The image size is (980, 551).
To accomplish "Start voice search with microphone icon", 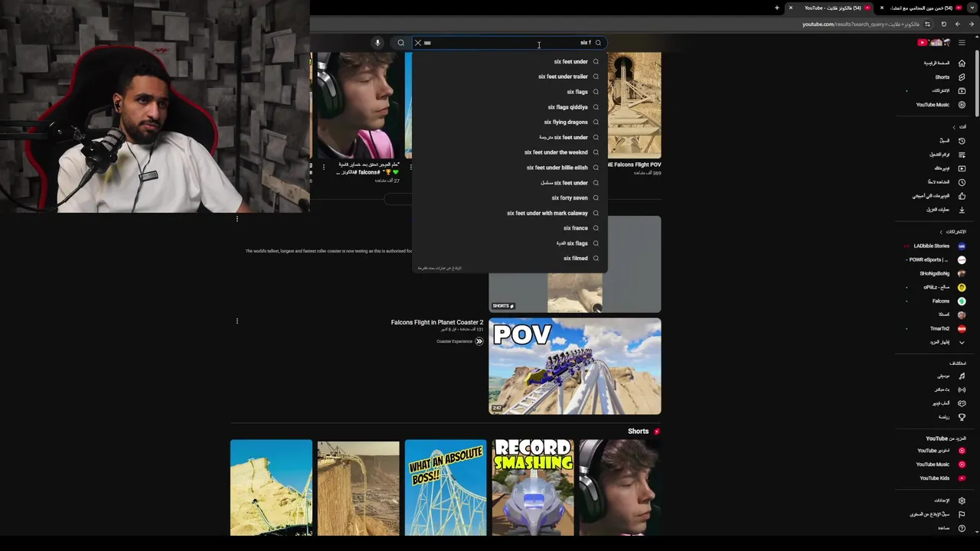I will (377, 43).
